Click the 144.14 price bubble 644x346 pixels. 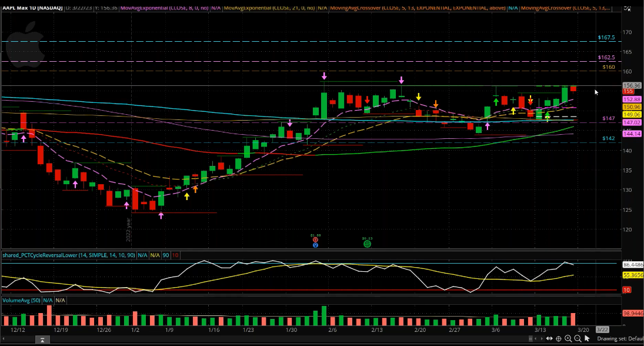pos(632,134)
